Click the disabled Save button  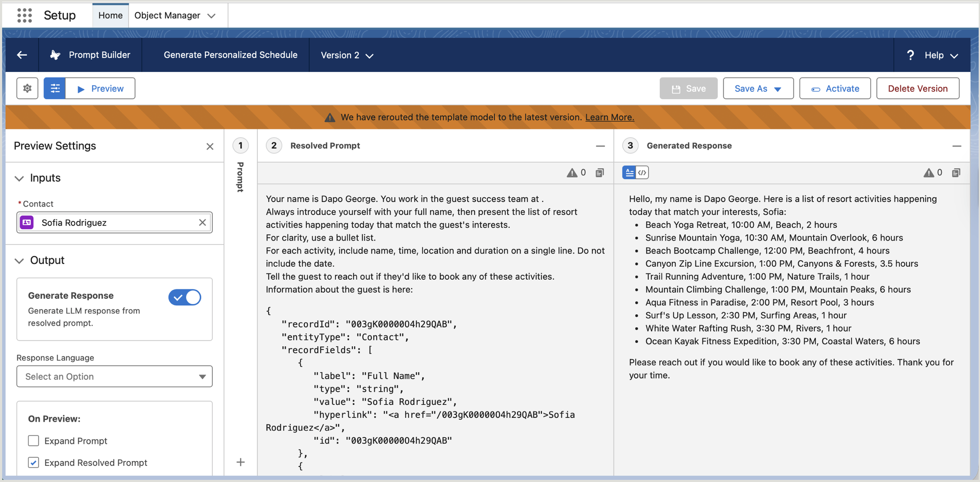[689, 88]
